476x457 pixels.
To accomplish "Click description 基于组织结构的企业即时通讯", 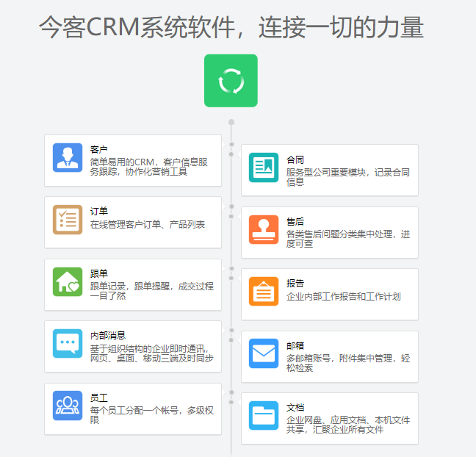I will pyautogui.click(x=152, y=353).
